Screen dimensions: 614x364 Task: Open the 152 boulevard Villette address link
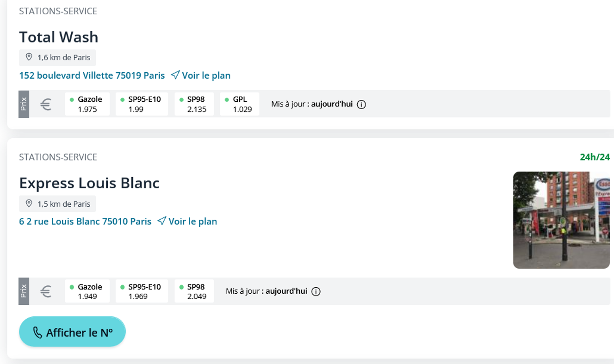[x=92, y=75]
